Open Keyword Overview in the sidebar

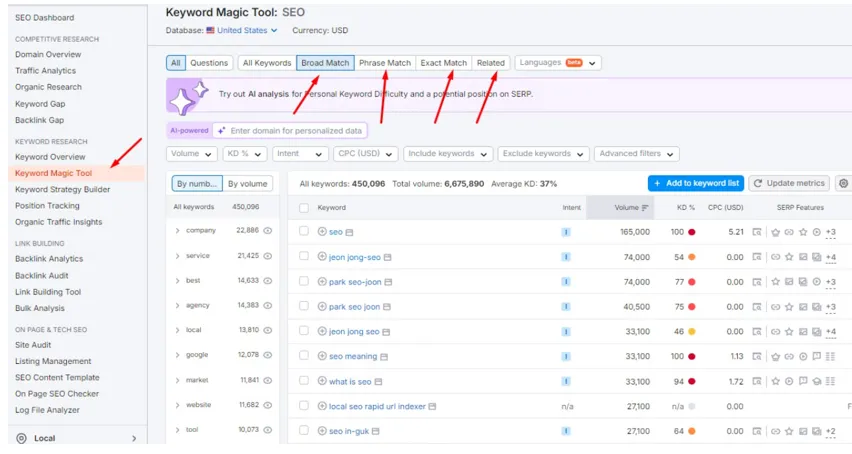coord(50,157)
